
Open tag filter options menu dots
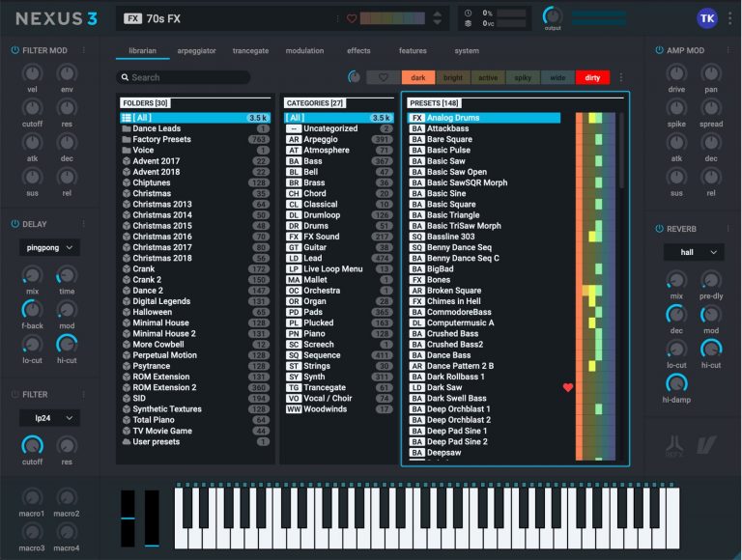621,77
